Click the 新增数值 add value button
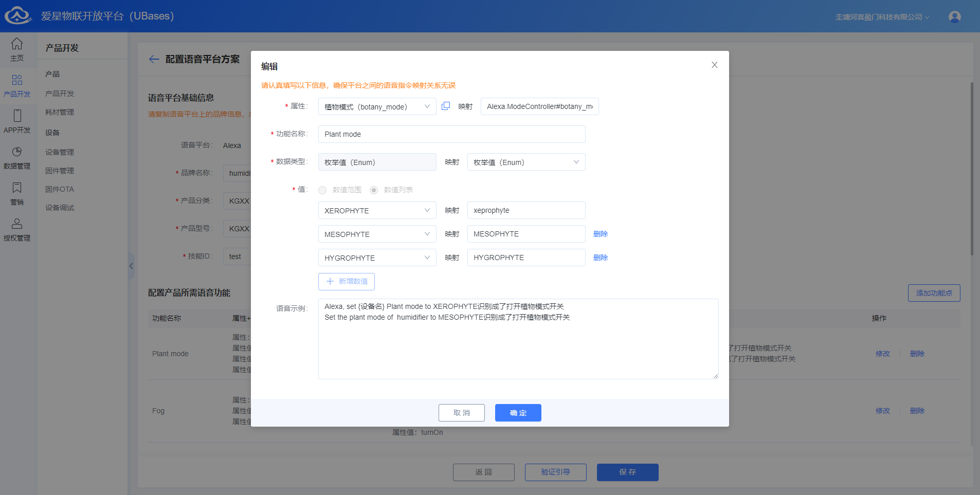The image size is (980, 495). tap(346, 281)
